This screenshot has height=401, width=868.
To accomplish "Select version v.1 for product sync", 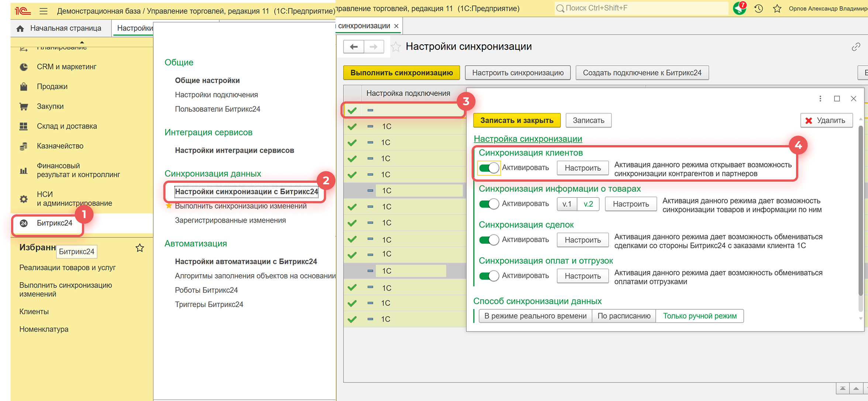I will [x=567, y=204].
